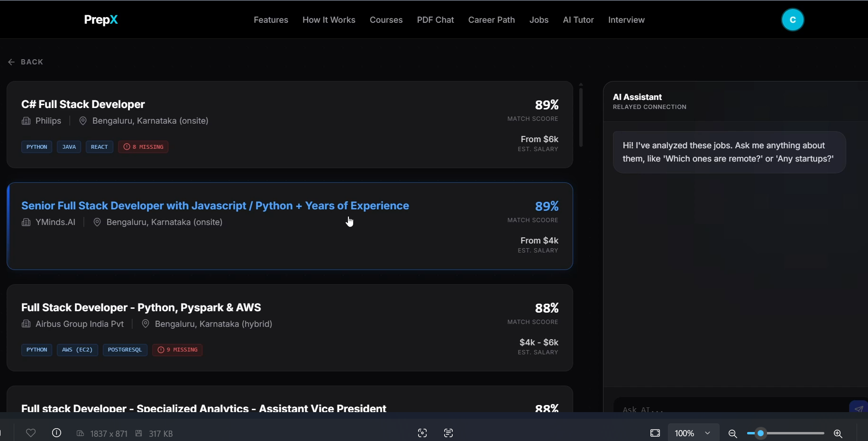Viewport: 868px width, 441px height.
Task: Open Specialized Analytics Assistant Vice President job
Action: (x=204, y=408)
